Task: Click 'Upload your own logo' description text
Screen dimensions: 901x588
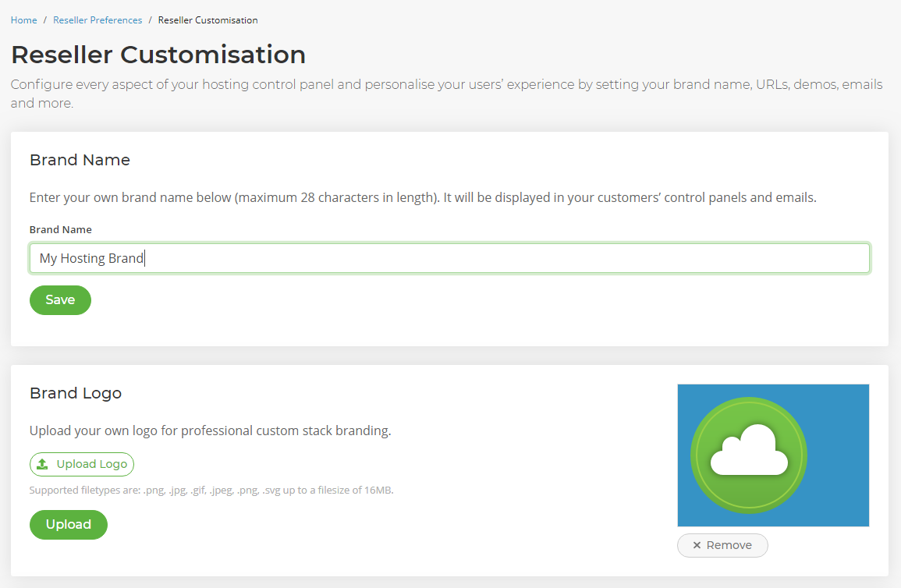Action: (x=211, y=430)
